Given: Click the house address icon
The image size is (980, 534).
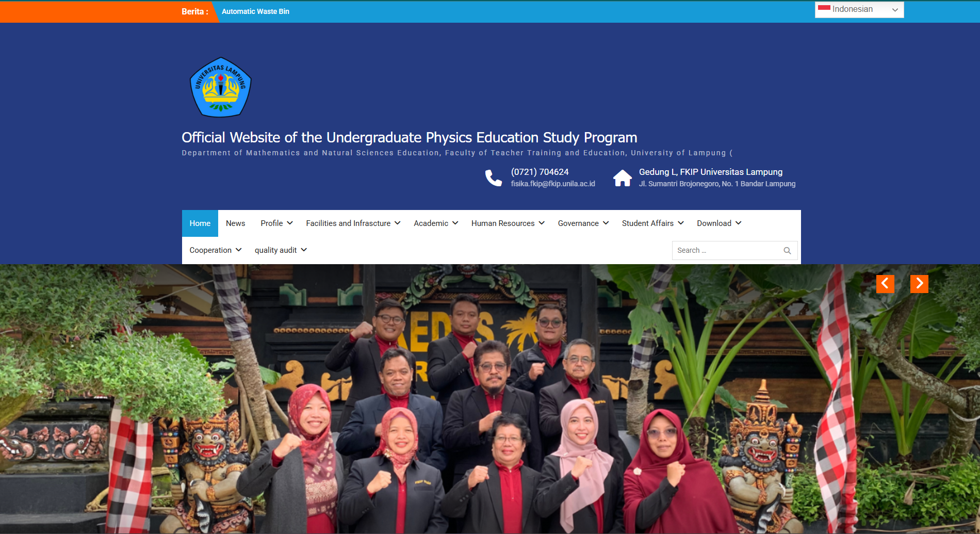Looking at the screenshot, I should click(x=622, y=178).
